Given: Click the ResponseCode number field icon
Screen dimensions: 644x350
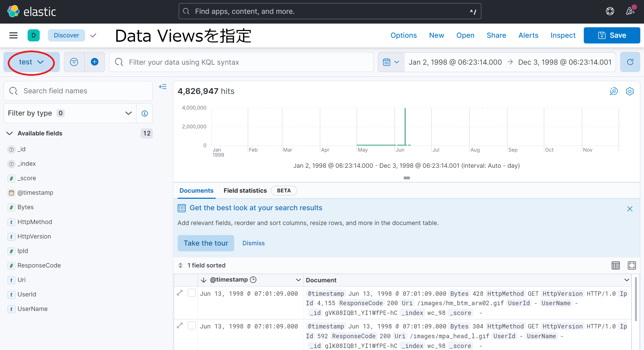Looking at the screenshot, I should (11, 266).
